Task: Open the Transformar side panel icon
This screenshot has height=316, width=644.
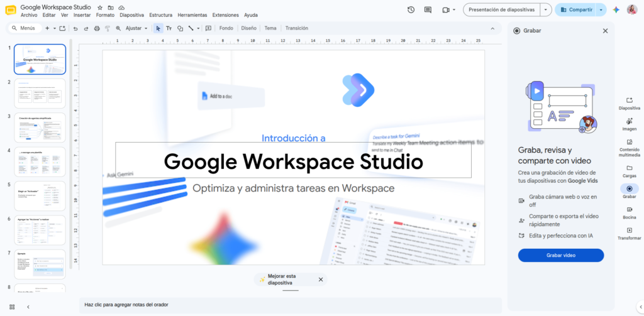Action: (629, 234)
